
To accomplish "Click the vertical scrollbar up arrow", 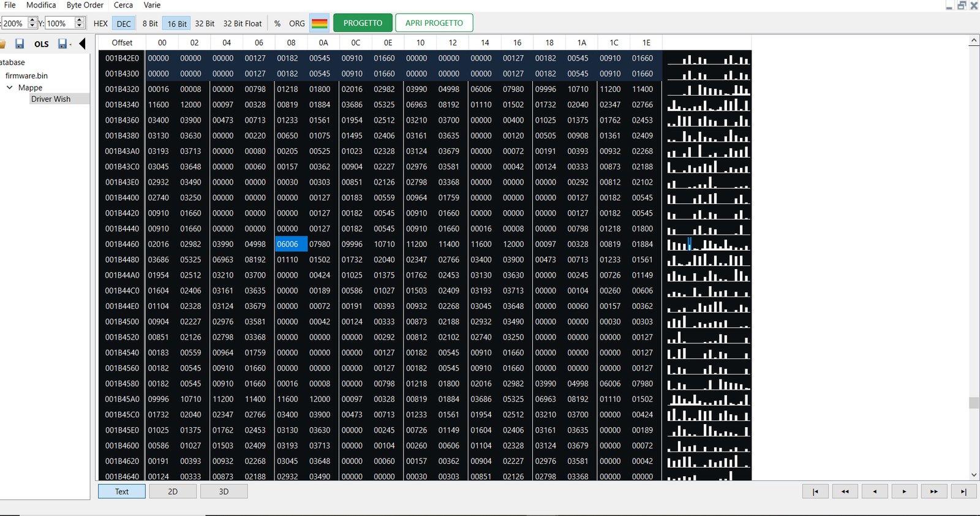I will (x=974, y=40).
